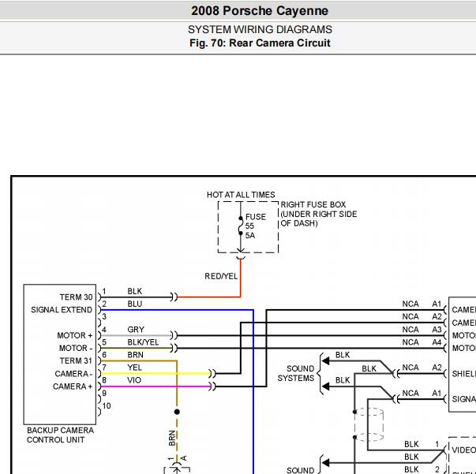Click the "HOT AT ALL TIMES" label
This screenshot has height=474, width=476.
(241, 195)
